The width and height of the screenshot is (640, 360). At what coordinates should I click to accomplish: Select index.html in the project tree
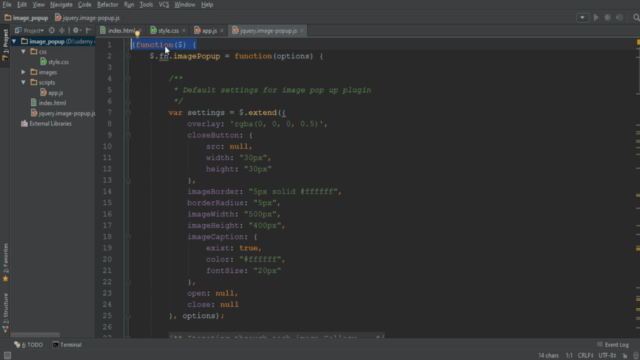(x=48, y=103)
